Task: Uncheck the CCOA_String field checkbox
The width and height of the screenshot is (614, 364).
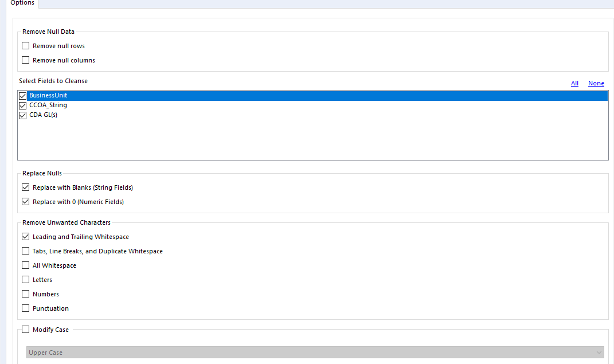Action: tap(22, 105)
